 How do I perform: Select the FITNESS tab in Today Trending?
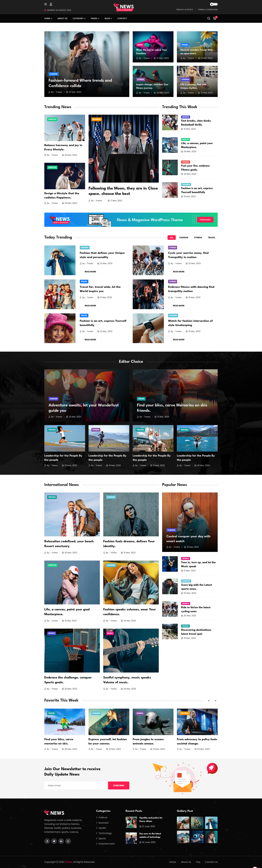pos(198,238)
